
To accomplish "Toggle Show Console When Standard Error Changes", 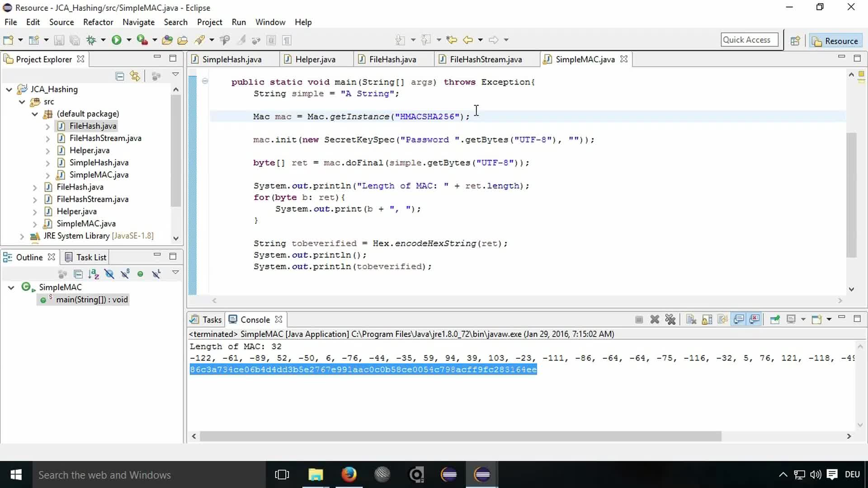I will pos(755,319).
